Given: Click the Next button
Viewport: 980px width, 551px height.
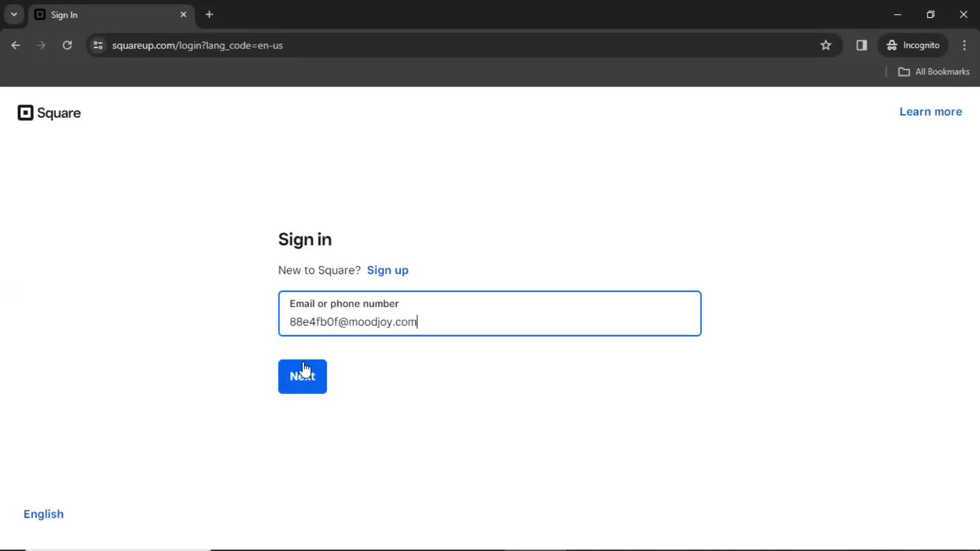Looking at the screenshot, I should [303, 377].
